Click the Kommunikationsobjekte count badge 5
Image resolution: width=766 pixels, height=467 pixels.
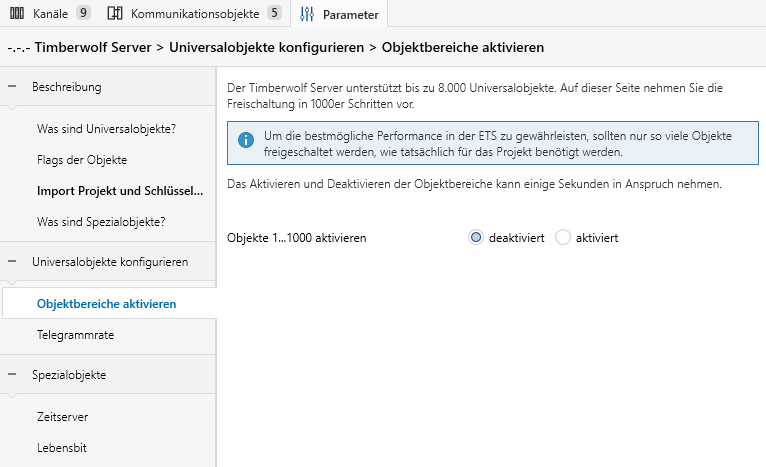coord(274,13)
